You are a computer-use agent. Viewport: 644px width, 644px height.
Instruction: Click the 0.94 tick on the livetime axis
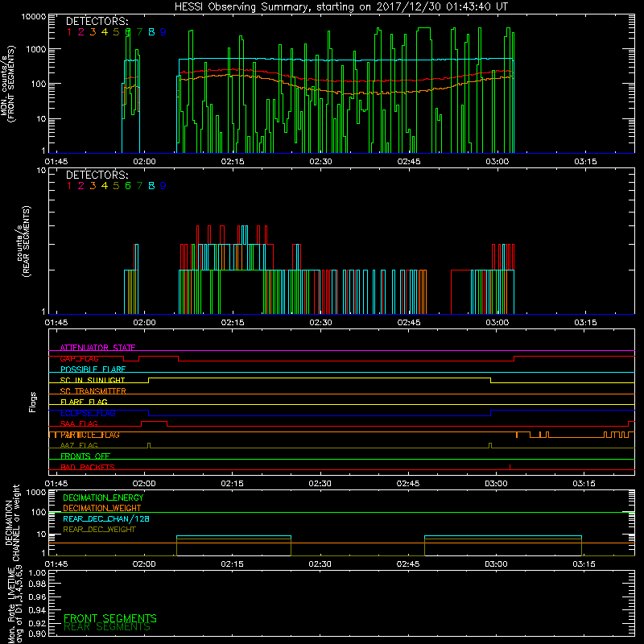click(x=37, y=610)
